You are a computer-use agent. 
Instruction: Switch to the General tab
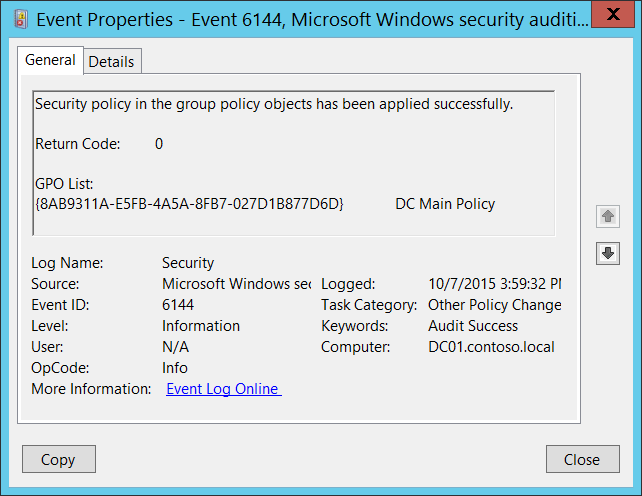[x=50, y=60]
